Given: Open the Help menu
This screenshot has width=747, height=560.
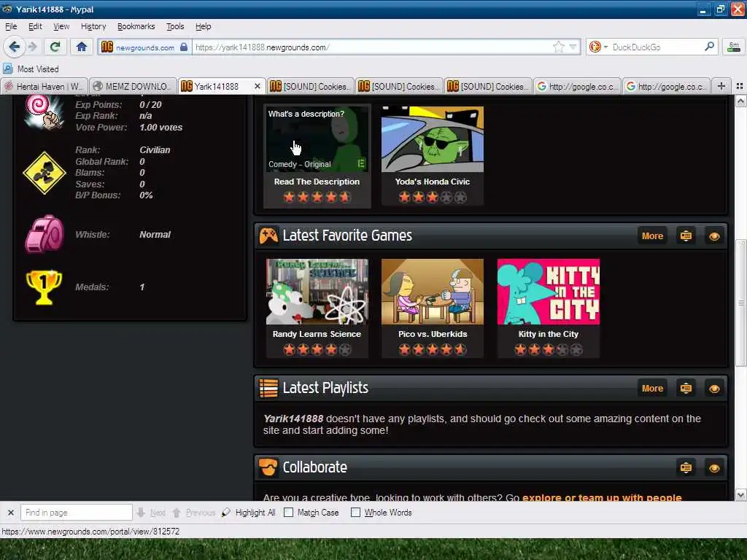Looking at the screenshot, I should pos(203,27).
